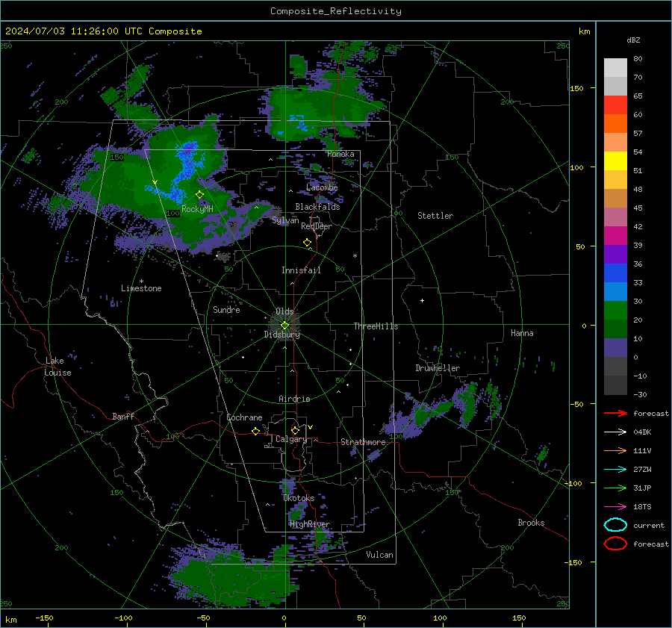Click the magenta 18TS arrow legend icon
The width and height of the screenshot is (672, 628).
click(615, 507)
